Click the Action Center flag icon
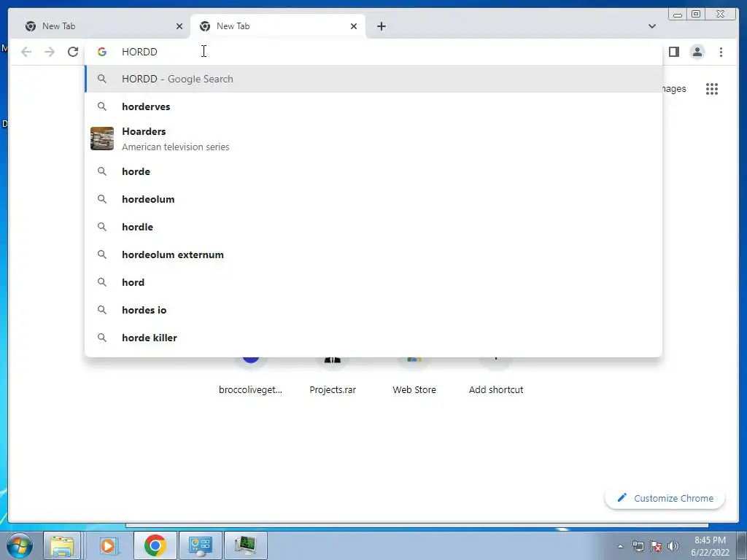 (656, 546)
